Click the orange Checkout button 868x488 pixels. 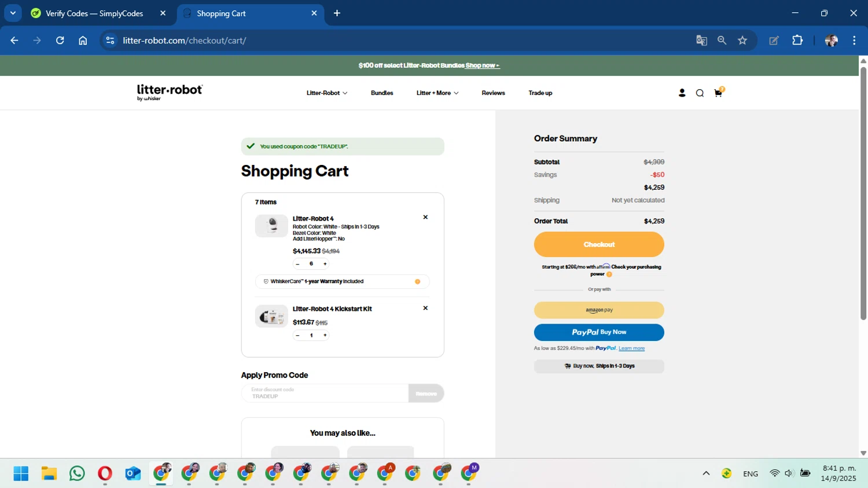[x=599, y=244]
